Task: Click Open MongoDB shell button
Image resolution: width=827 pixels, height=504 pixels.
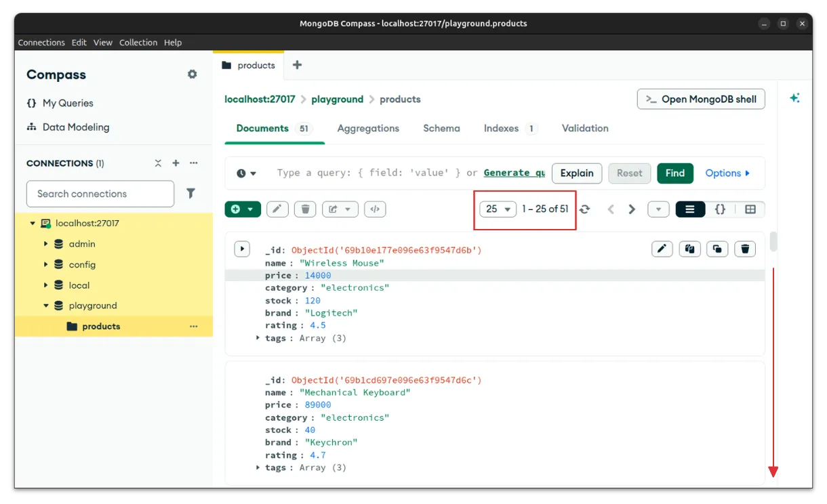Action: coord(701,99)
